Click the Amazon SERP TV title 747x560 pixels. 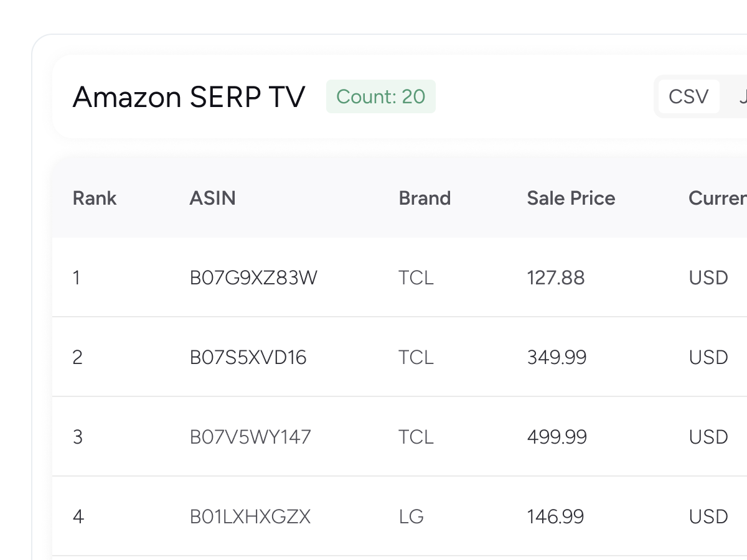(189, 97)
